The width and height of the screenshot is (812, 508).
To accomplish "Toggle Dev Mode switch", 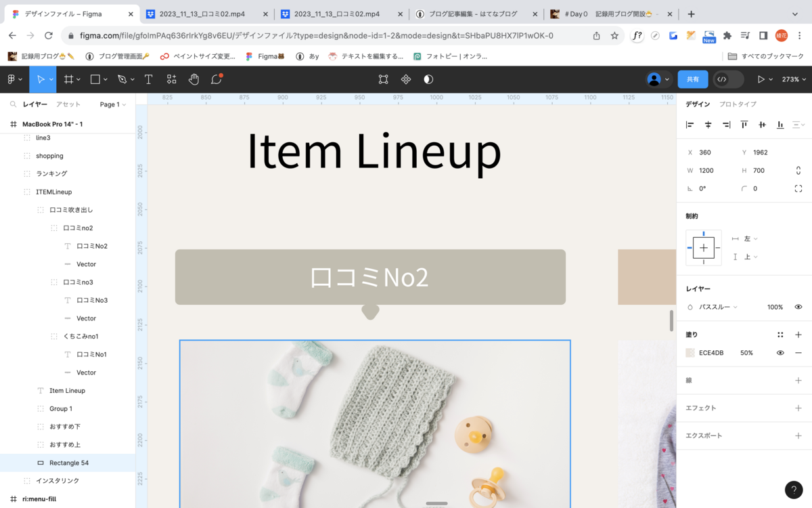I will (x=728, y=79).
